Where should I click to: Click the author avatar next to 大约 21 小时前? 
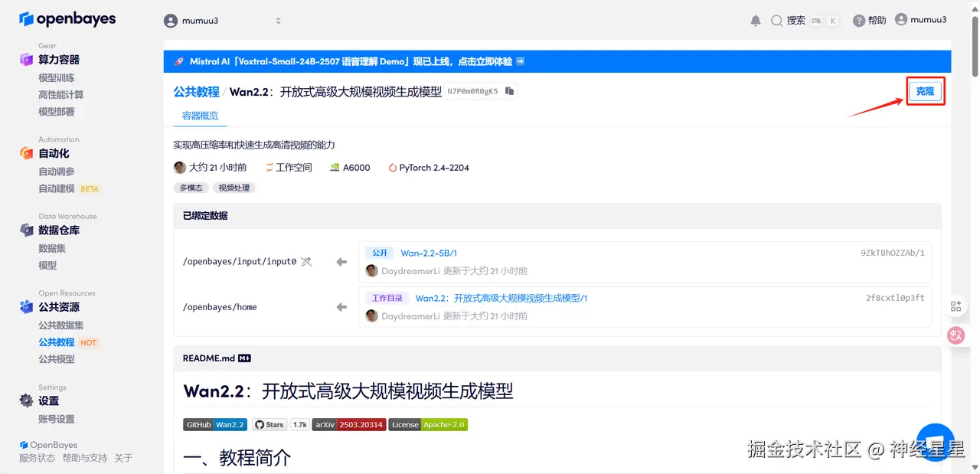coord(180,168)
